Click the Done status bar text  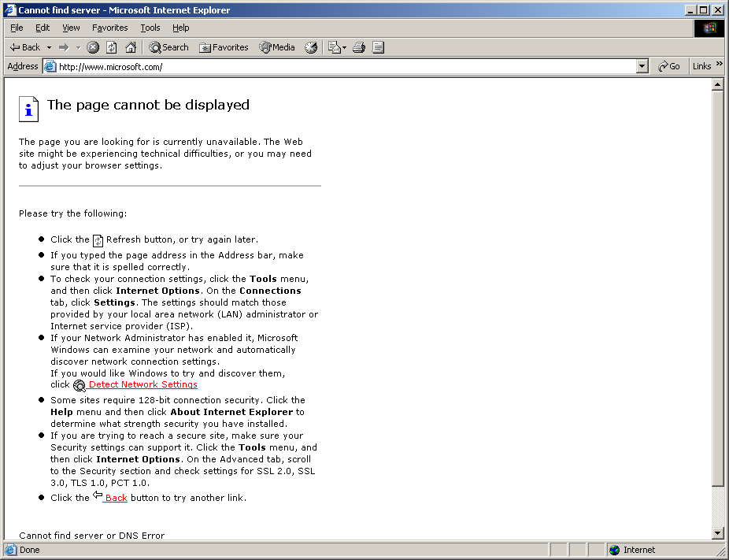click(x=30, y=551)
